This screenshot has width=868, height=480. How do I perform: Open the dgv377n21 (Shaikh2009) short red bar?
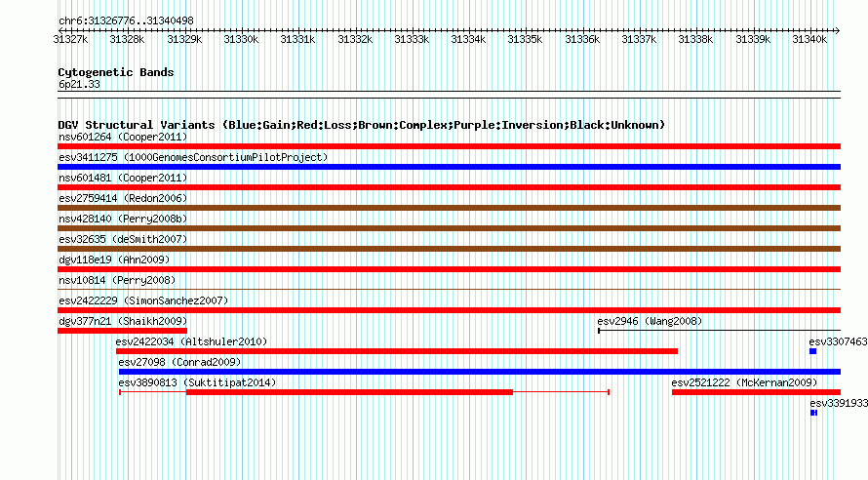[122, 331]
